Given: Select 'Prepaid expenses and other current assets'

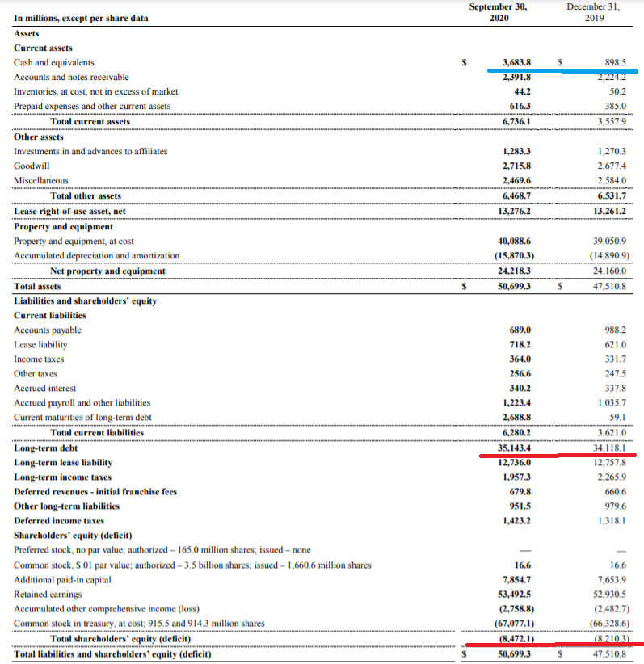Looking at the screenshot, I should click(x=92, y=107).
